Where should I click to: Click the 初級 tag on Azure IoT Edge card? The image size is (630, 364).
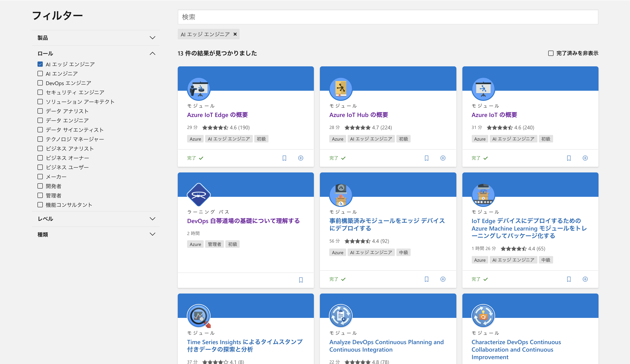[x=261, y=139]
